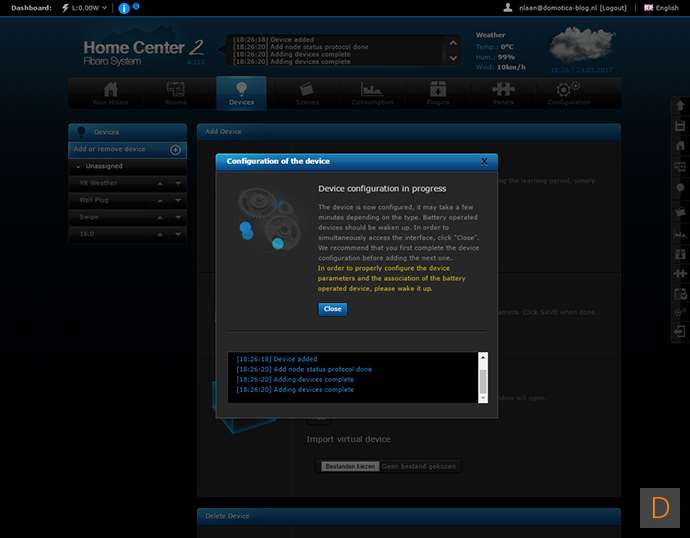Viewport: 690px width, 538px height.
Task: Click the orange D badge icon
Action: coord(660,508)
